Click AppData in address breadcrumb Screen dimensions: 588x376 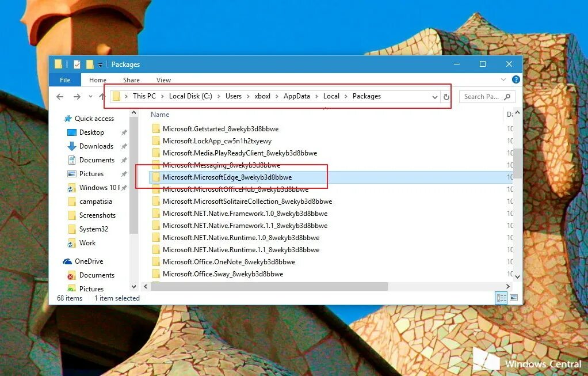pos(297,96)
